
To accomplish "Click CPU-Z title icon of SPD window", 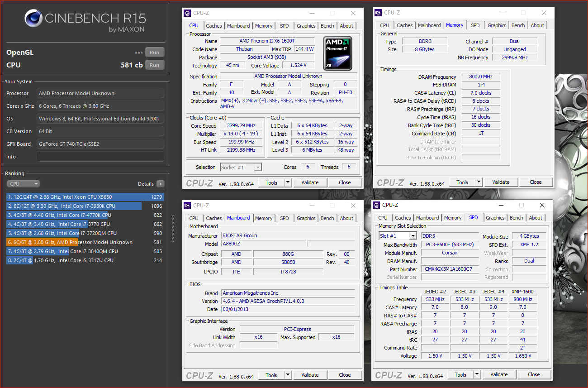I will [x=376, y=205].
